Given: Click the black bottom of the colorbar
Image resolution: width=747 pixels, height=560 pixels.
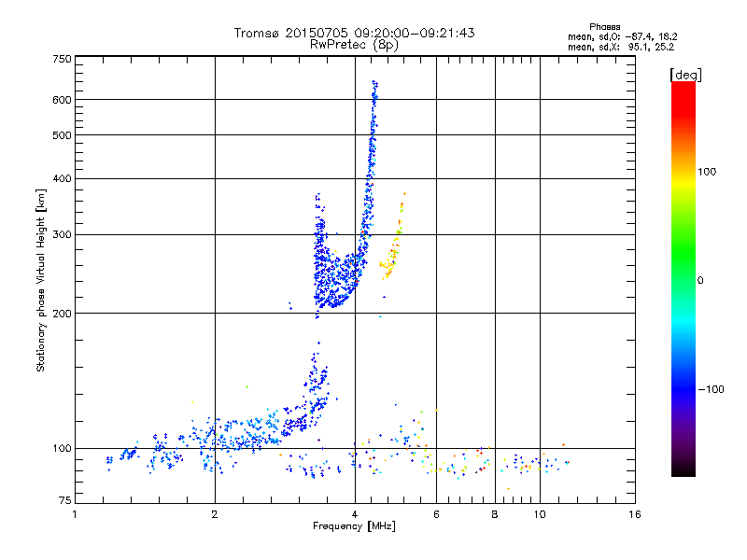Looking at the screenshot, I should 684,469.
